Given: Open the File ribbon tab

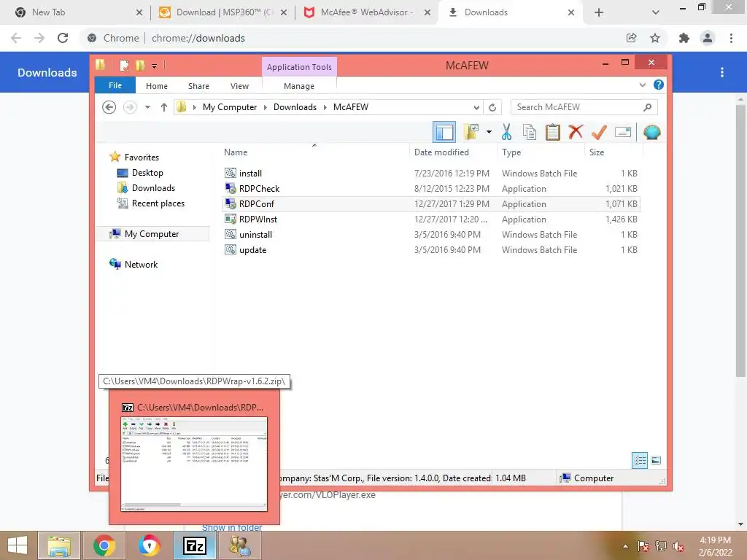Looking at the screenshot, I should pos(115,85).
